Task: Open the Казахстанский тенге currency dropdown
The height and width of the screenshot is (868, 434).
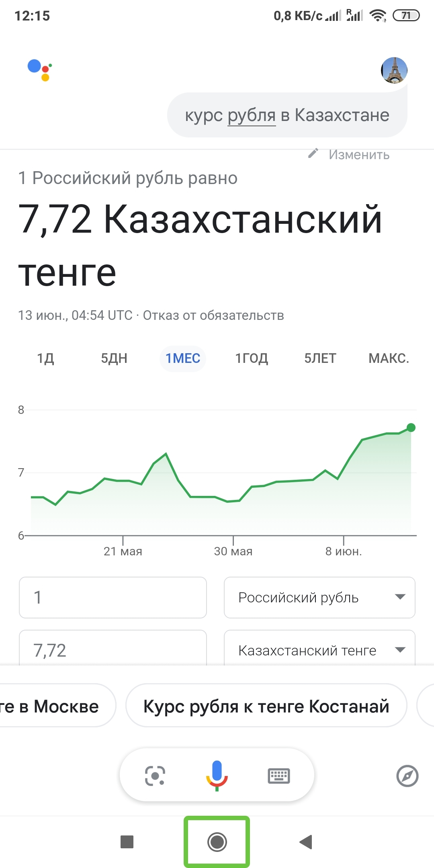Action: point(319,650)
